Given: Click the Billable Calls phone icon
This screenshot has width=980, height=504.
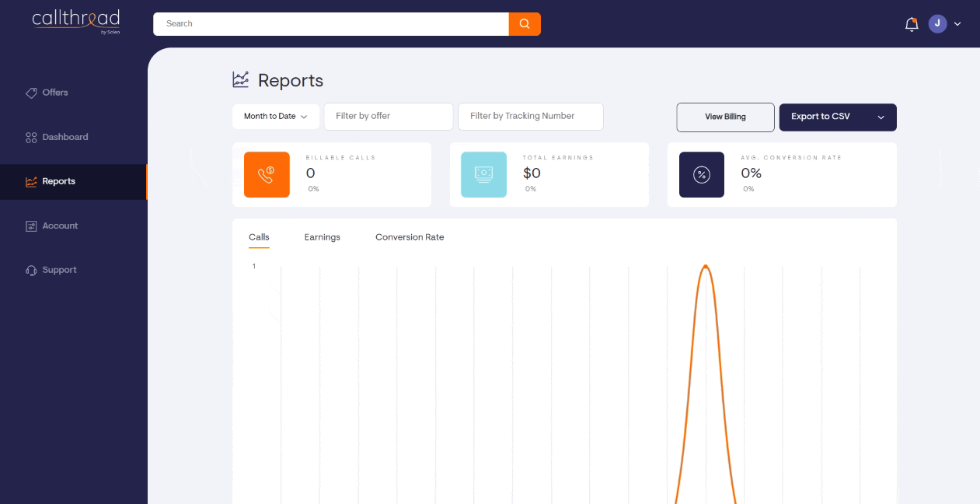Looking at the screenshot, I should pos(267,174).
